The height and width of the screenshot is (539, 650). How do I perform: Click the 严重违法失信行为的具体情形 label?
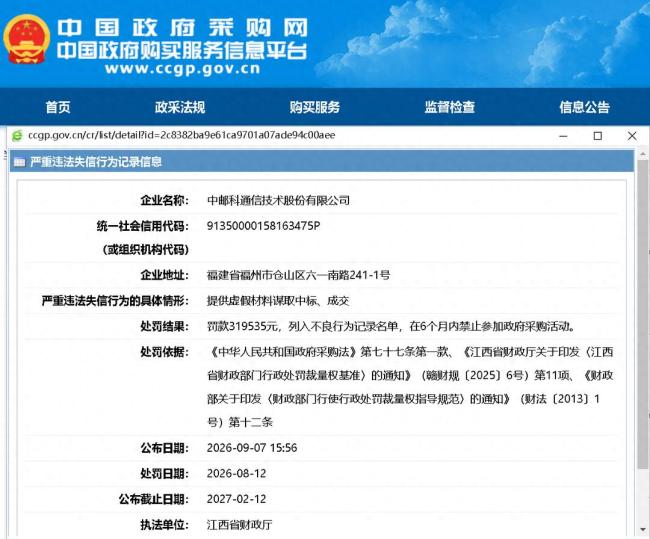(115, 301)
